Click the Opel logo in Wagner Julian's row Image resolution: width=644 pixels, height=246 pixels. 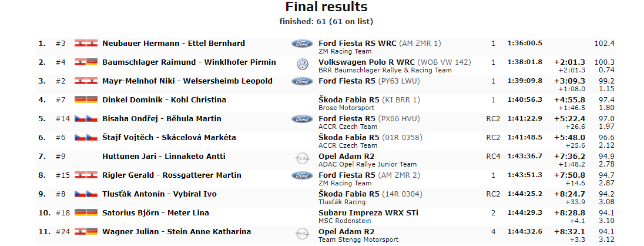pos(302,234)
